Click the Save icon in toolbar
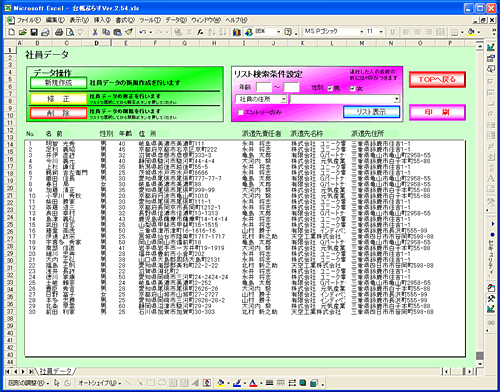The height and width of the screenshot is (392, 500). [x=34, y=32]
